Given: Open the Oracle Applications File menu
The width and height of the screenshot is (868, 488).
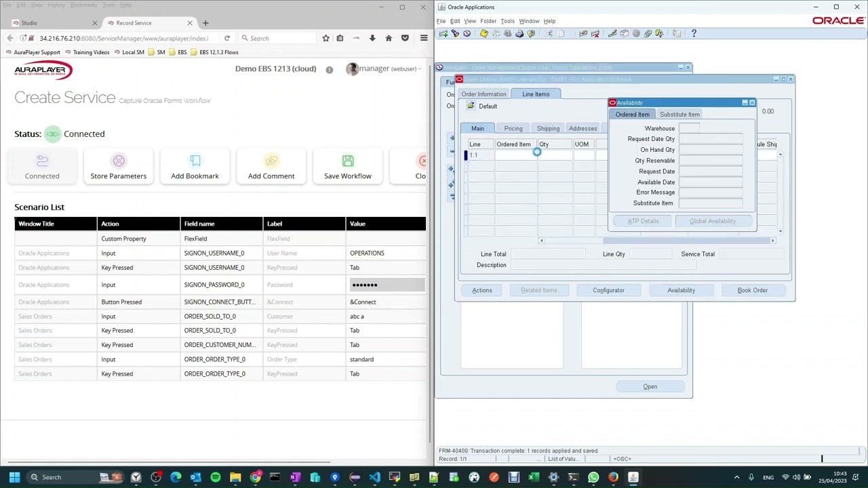Looking at the screenshot, I should (x=441, y=21).
